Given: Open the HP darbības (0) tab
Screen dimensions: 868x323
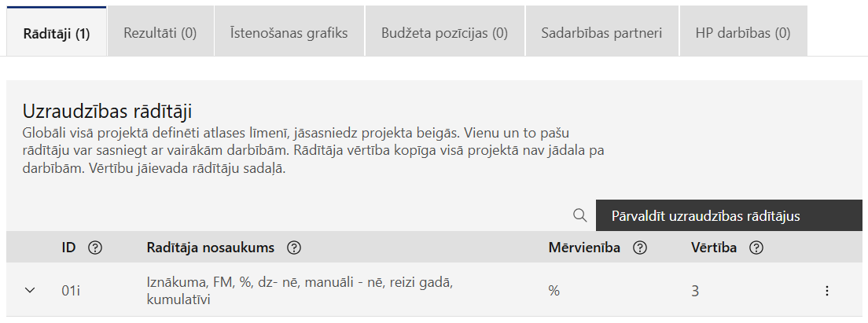Looking at the screenshot, I should [743, 33].
